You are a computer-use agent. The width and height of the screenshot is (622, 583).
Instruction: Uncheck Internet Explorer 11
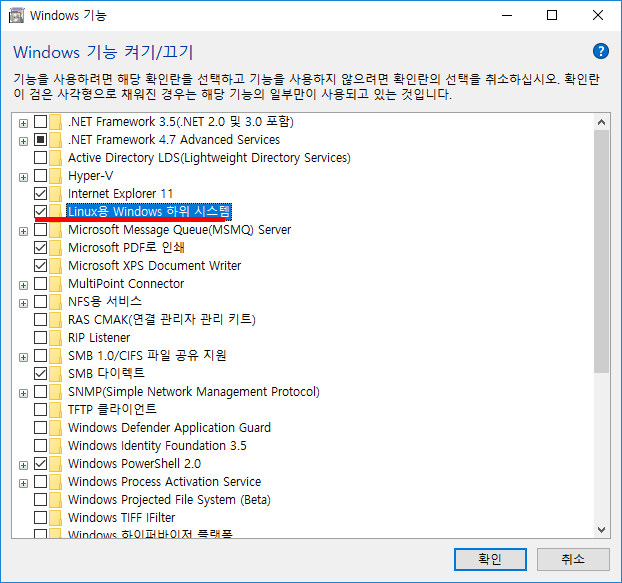tap(40, 194)
